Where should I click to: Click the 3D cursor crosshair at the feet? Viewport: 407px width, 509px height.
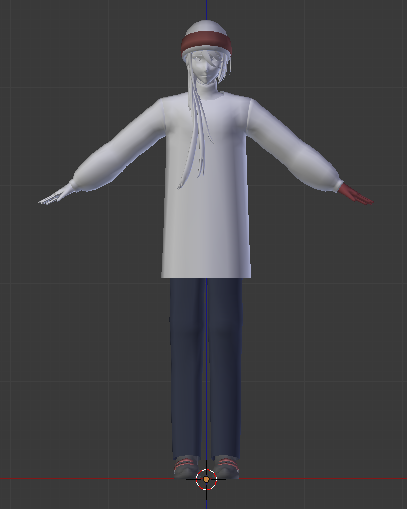[206, 479]
